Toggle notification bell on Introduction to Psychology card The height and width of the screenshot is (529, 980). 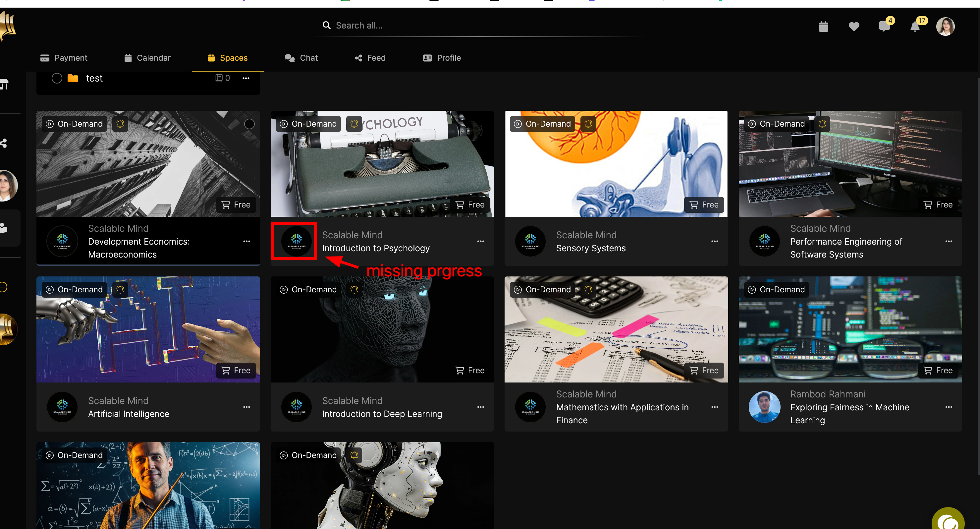[x=354, y=124]
